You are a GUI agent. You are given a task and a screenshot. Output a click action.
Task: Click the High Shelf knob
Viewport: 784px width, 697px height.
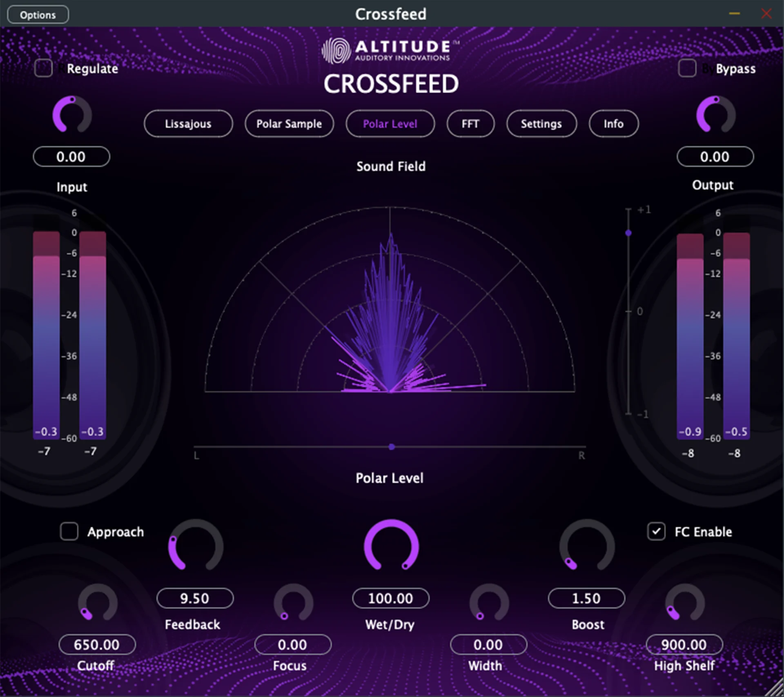pos(685,603)
